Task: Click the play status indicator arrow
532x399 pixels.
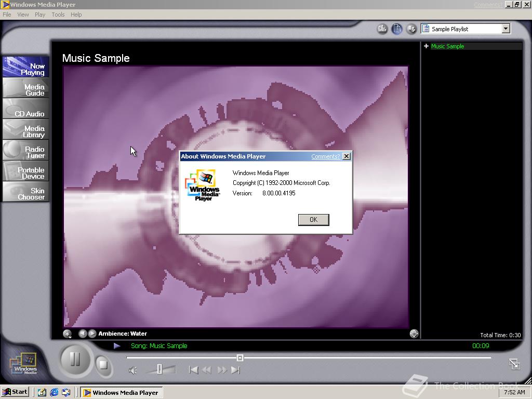Action: tap(117, 345)
